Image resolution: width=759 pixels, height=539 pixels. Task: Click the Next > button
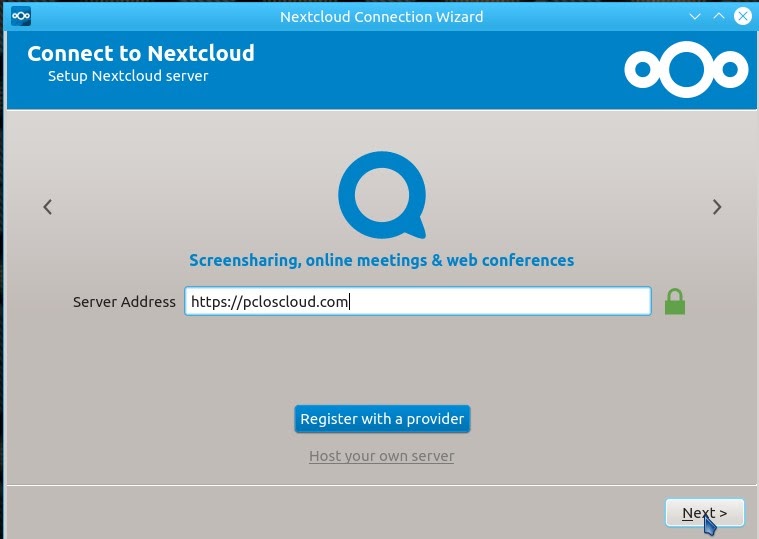pyautogui.click(x=704, y=513)
